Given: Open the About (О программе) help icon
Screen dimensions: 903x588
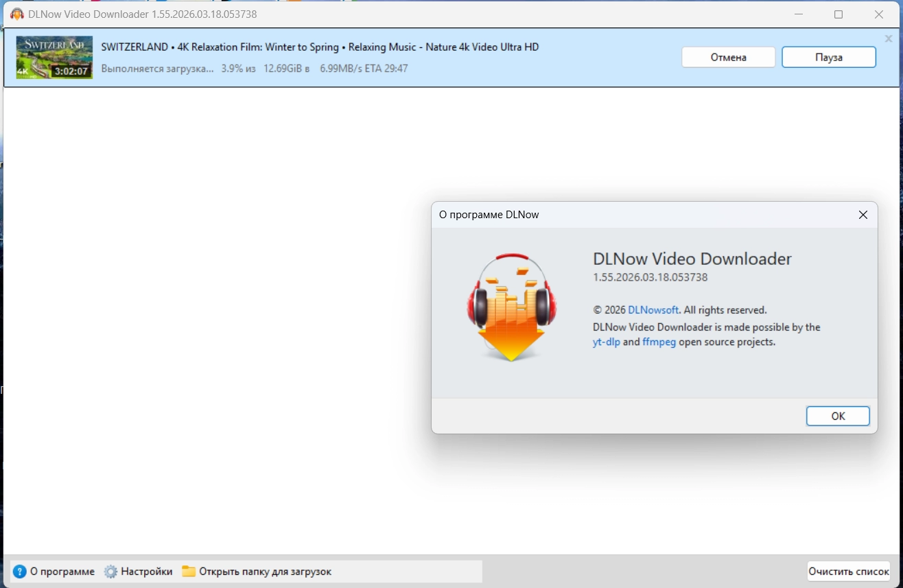Looking at the screenshot, I should [x=20, y=572].
